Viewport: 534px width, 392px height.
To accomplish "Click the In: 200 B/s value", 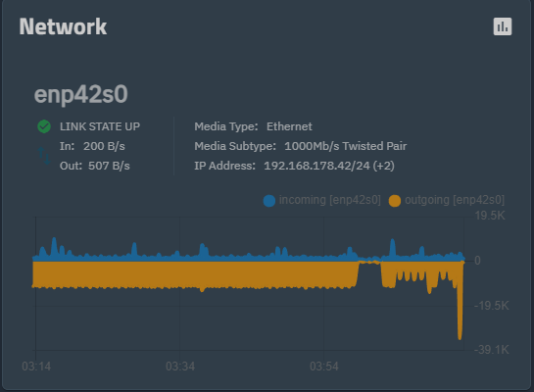I will point(104,146).
